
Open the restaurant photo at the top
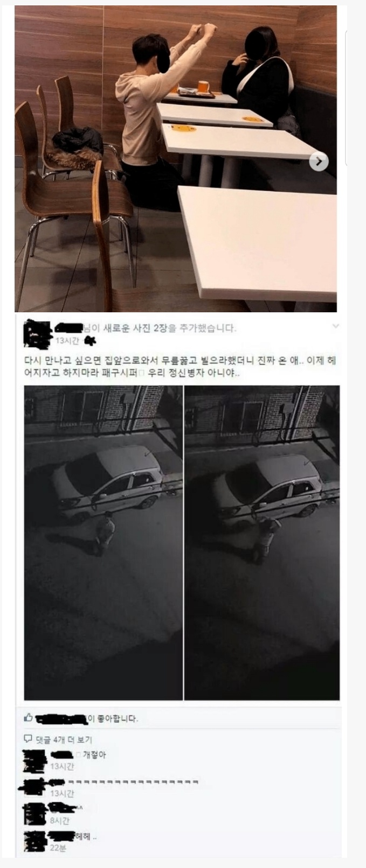point(176,159)
